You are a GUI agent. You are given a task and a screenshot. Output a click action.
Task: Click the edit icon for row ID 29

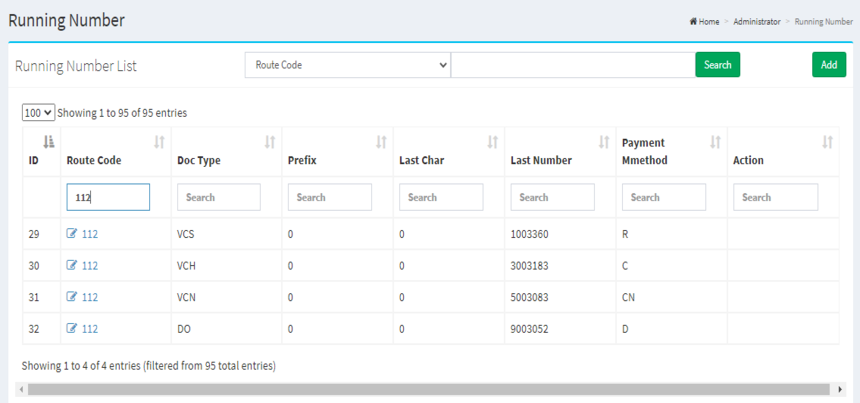click(72, 234)
